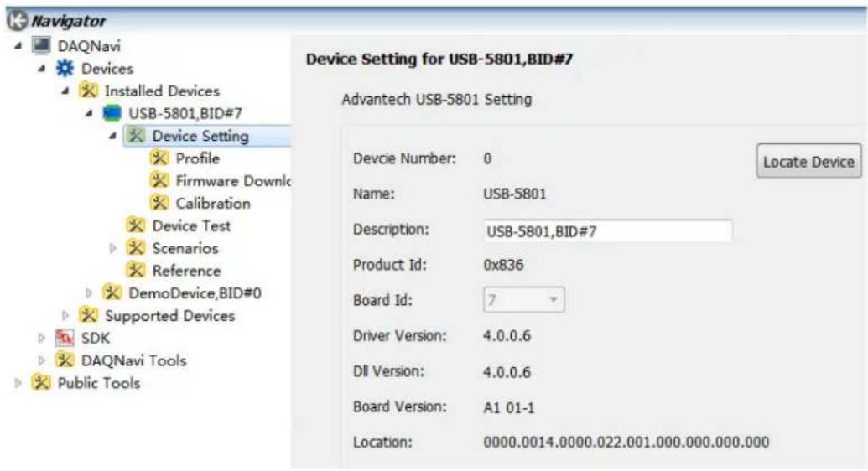Viewport: 868px width, 471px height.
Task: Expand the DemoDevice,BID#0 node
Action: click(x=89, y=292)
